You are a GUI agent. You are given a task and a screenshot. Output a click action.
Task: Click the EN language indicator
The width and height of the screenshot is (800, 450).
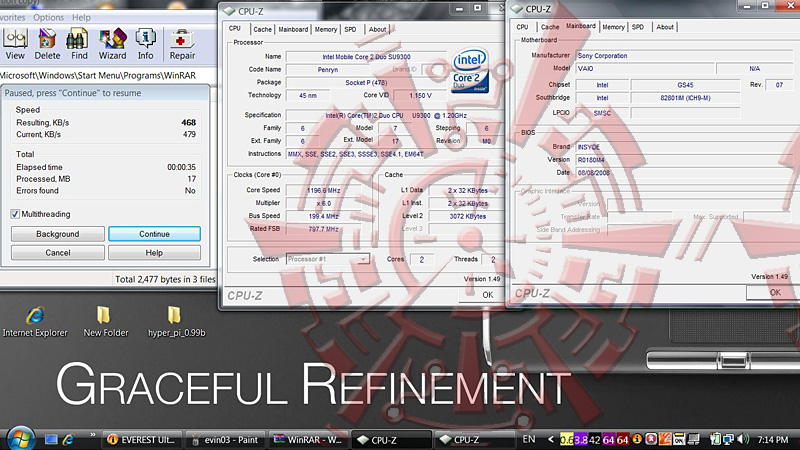coord(529,439)
